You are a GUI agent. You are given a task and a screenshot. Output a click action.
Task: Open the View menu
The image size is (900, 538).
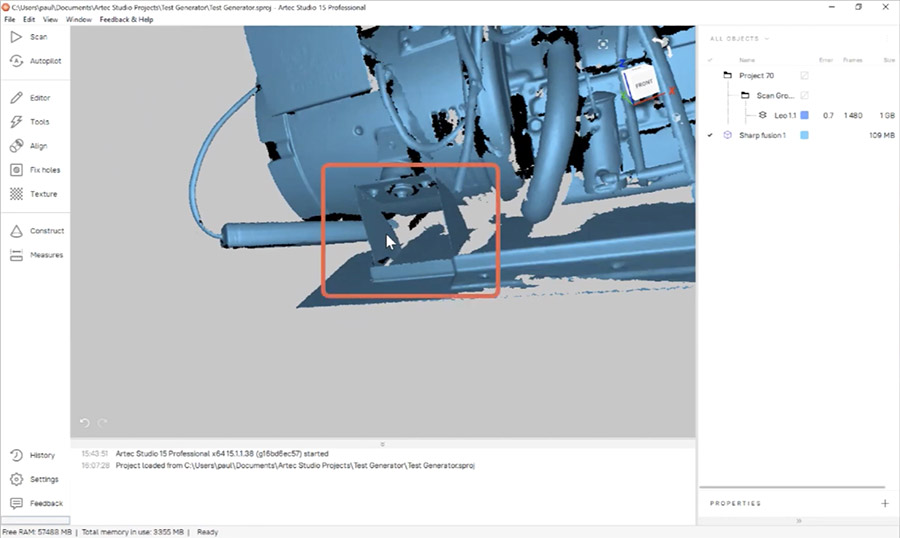(50, 19)
